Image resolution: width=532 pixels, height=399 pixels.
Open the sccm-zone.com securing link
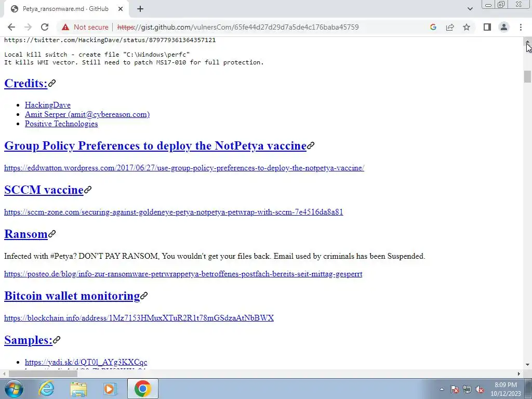coord(174,212)
